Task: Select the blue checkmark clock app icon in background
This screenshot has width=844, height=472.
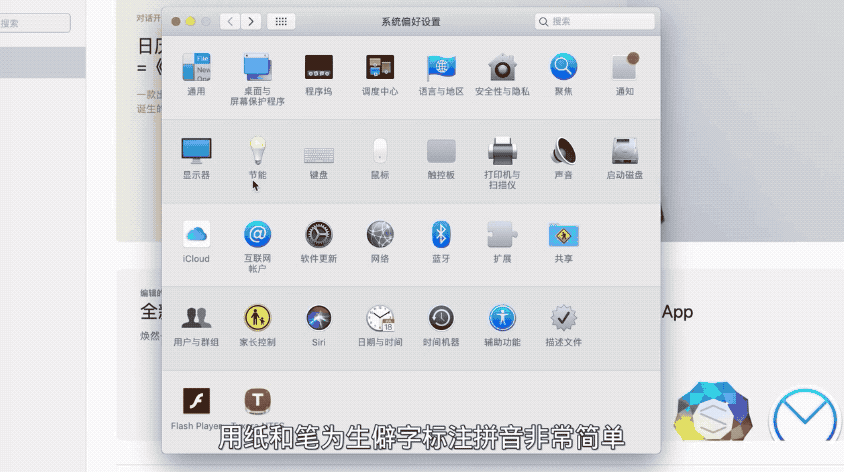Action: [804, 415]
